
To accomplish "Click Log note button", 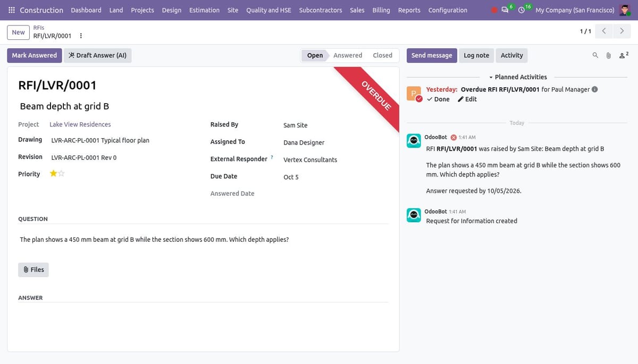I will tap(476, 55).
